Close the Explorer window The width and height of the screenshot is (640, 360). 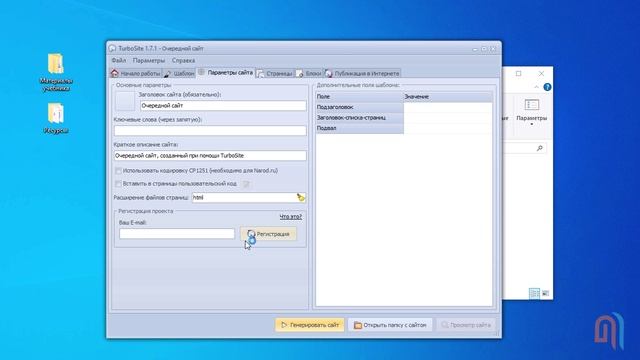tap(541, 73)
